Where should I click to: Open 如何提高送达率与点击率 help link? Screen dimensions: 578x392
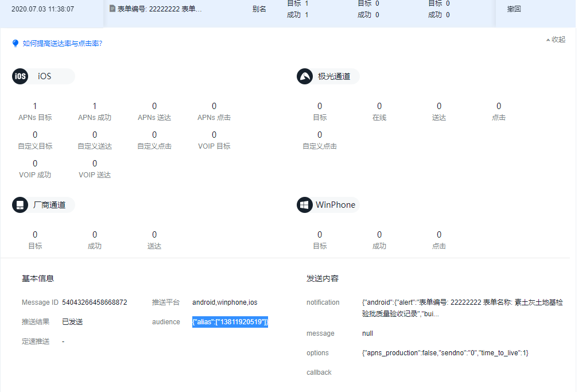click(x=62, y=43)
